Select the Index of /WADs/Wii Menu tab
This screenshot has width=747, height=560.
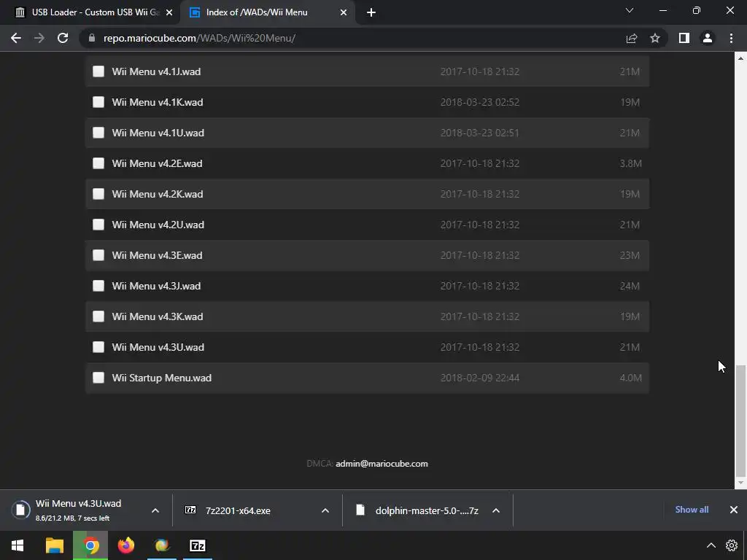pos(267,12)
